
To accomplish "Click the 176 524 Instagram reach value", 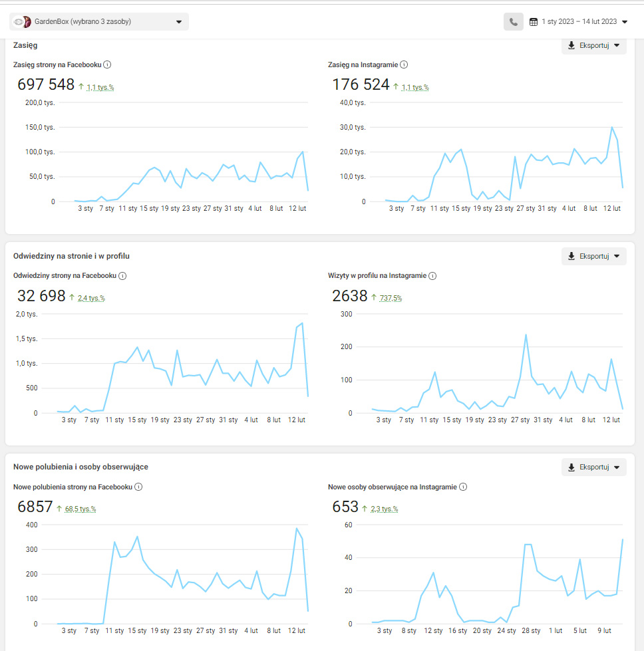I will click(361, 84).
